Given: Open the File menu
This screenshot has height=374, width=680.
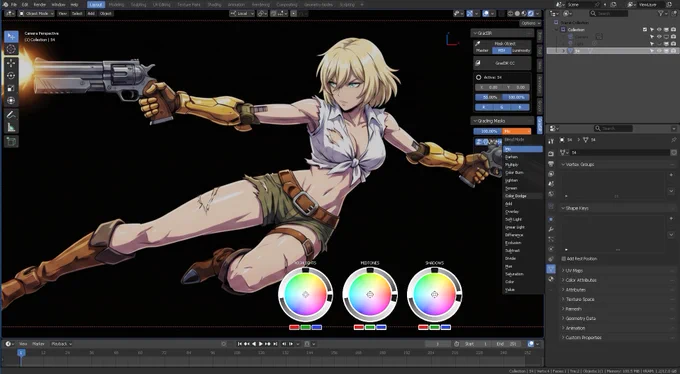Looking at the screenshot, I should [13, 4].
